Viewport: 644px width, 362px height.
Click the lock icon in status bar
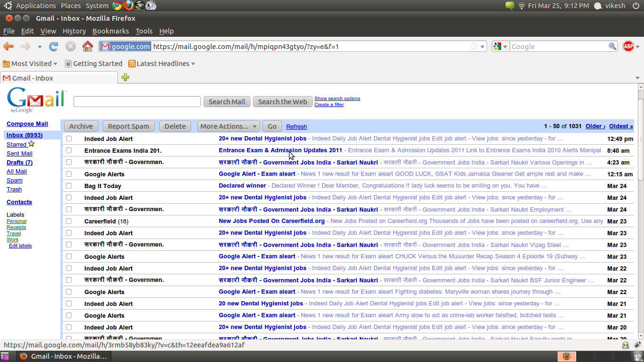pos(625,345)
